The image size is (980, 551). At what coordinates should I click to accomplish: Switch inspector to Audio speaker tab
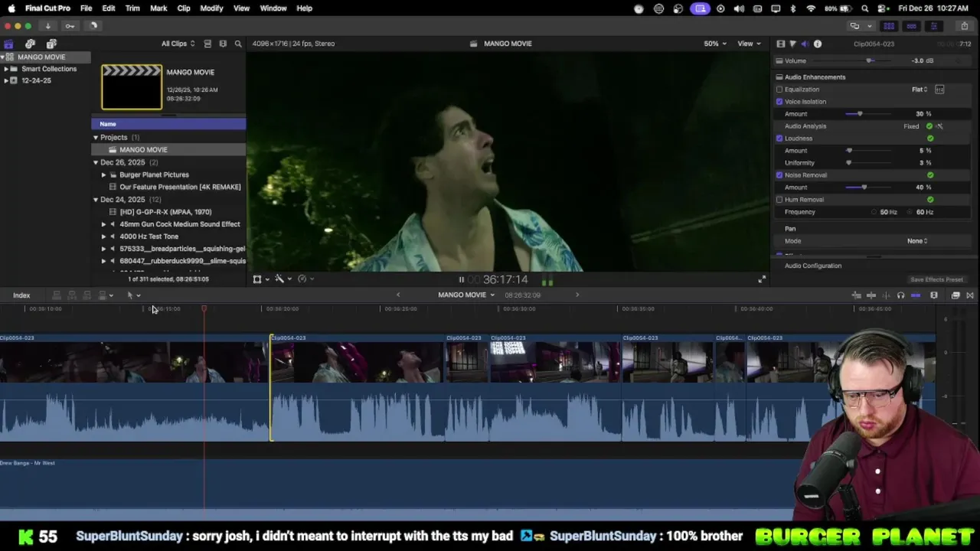pyautogui.click(x=805, y=44)
